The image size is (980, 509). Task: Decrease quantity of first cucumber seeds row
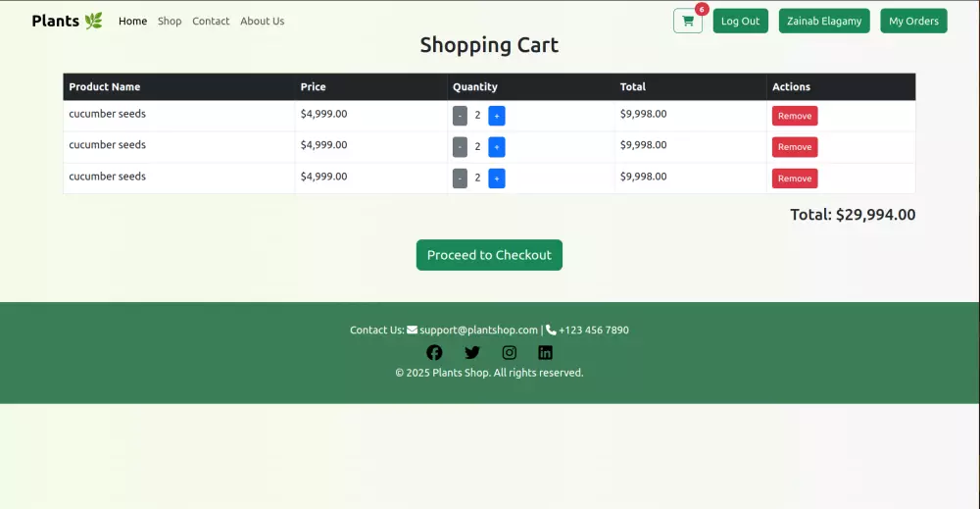[x=460, y=116]
